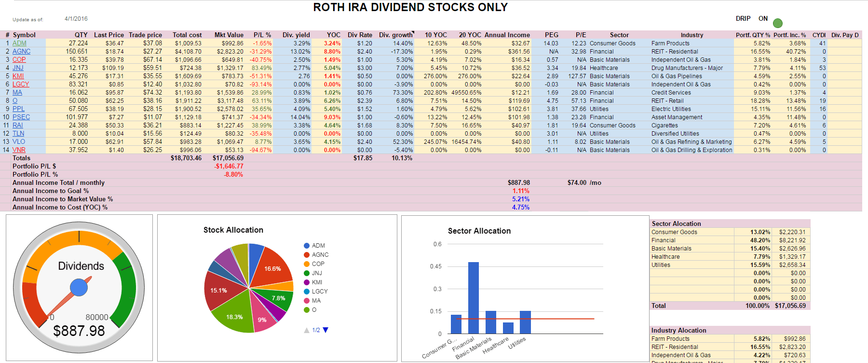This screenshot has height=363, width=868.
Task: Open the COP ticker link
Action: (19, 60)
